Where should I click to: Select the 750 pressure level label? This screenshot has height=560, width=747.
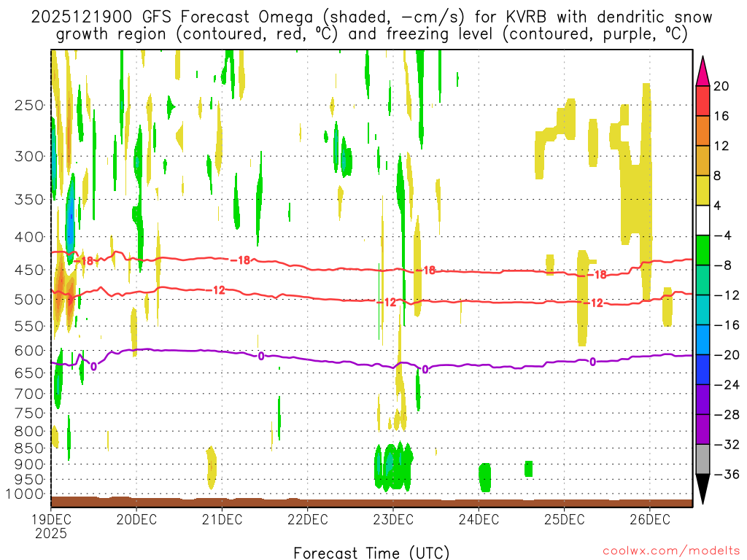(29, 413)
